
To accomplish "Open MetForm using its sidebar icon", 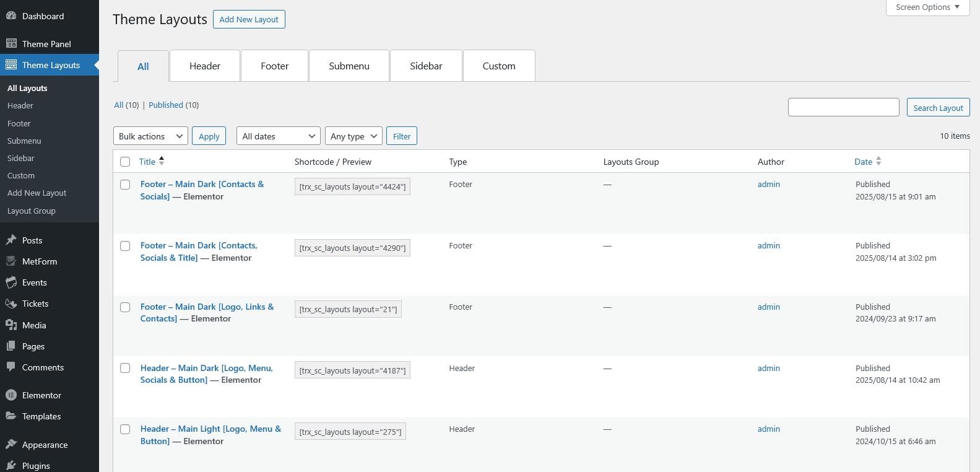I will point(11,261).
